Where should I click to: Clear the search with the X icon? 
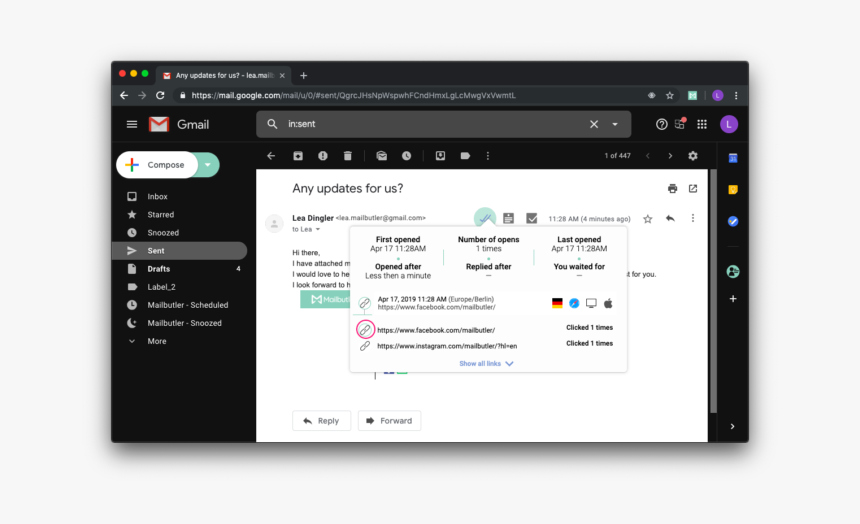(594, 125)
